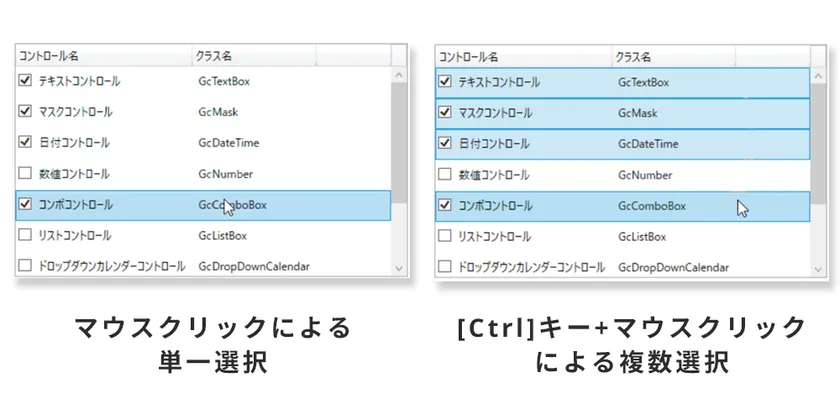
Task: Click コントロール名 column header in right list
Action: (524, 56)
